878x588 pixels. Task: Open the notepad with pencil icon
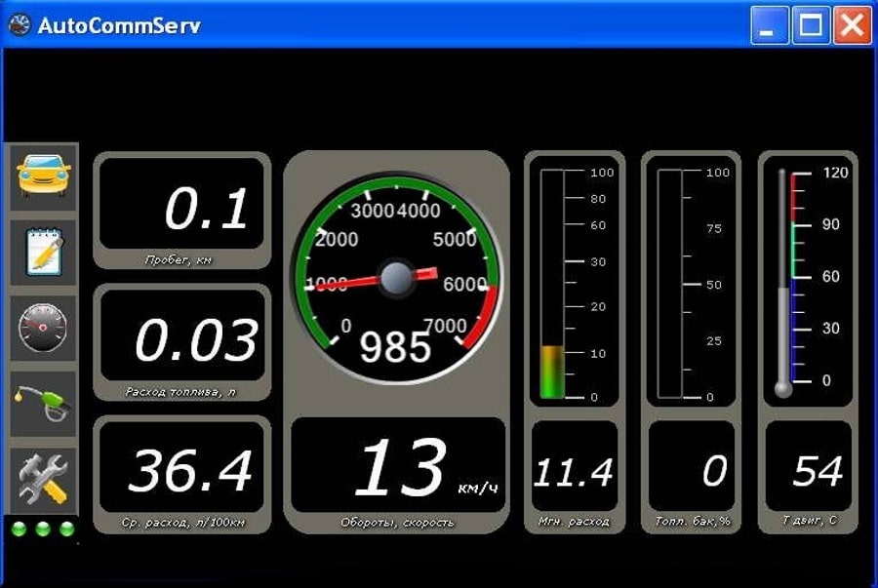tap(43, 253)
